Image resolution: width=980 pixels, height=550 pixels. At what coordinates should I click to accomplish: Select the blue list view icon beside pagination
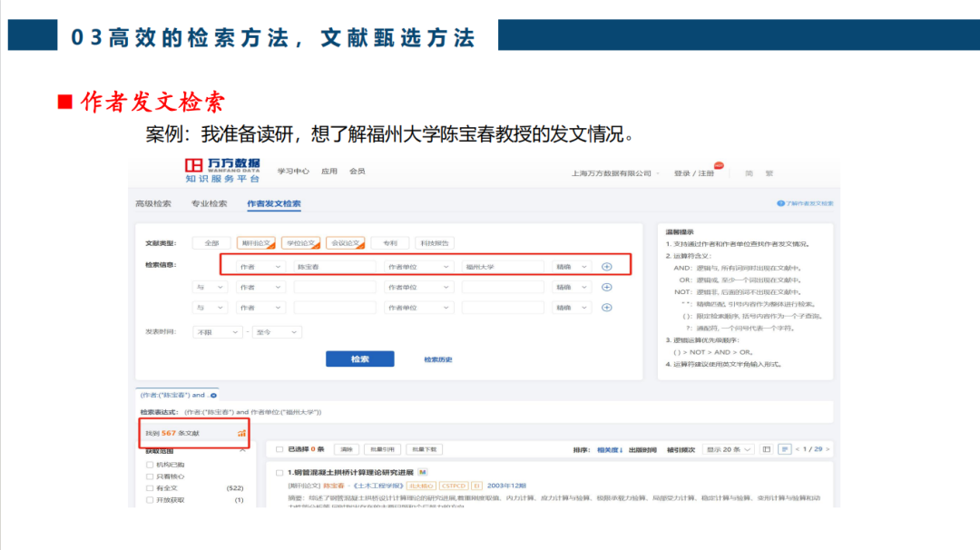(786, 449)
